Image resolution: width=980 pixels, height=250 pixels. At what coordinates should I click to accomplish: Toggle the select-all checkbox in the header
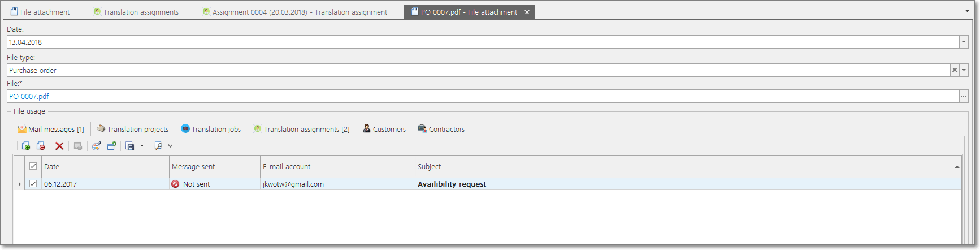33,166
